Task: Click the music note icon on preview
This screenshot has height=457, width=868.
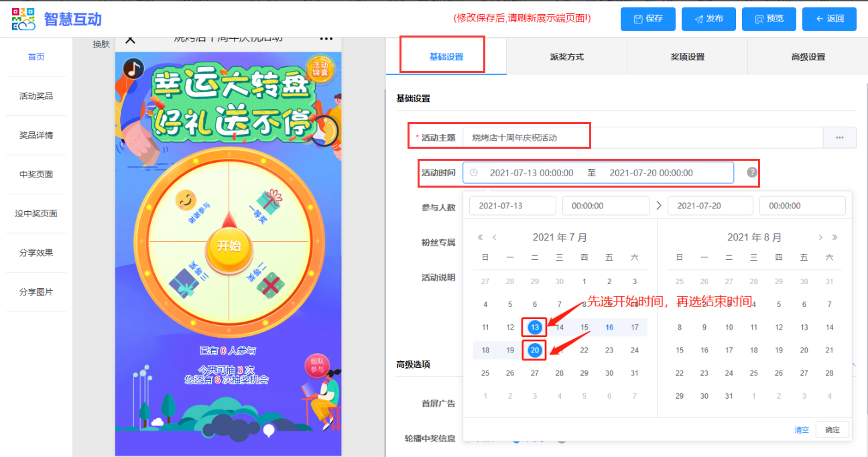Action: (x=133, y=68)
